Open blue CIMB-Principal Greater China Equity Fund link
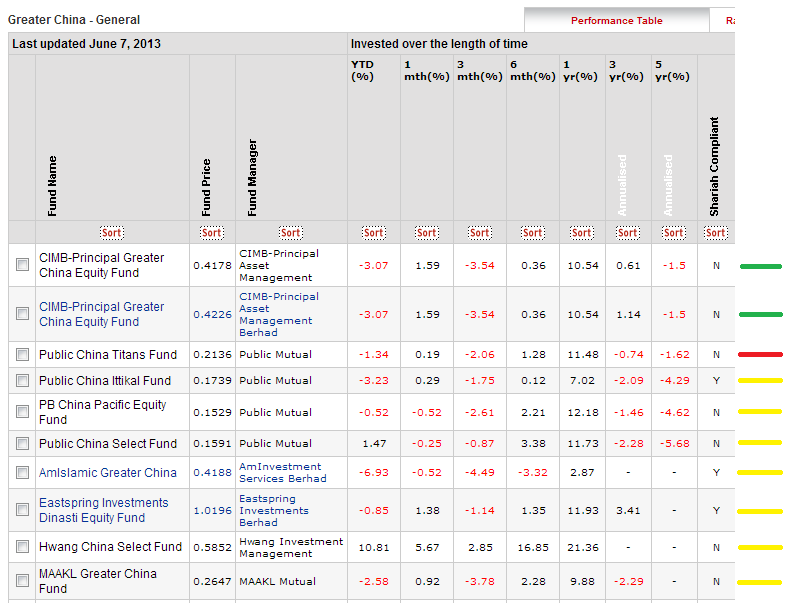Viewport: 786px width, 603px height. [102, 314]
